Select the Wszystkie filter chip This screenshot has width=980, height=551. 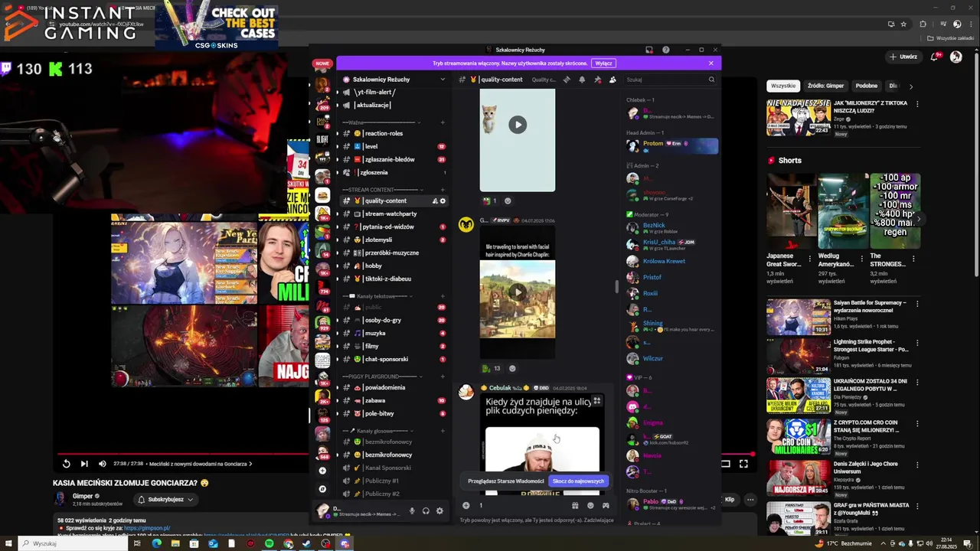[x=783, y=86]
